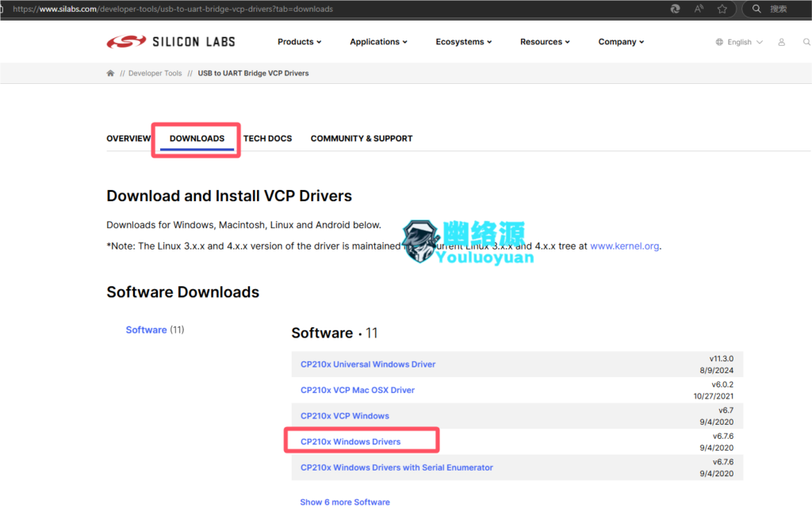Click the Software Downloads heading
Screen dimensions: 812x515
click(x=183, y=292)
